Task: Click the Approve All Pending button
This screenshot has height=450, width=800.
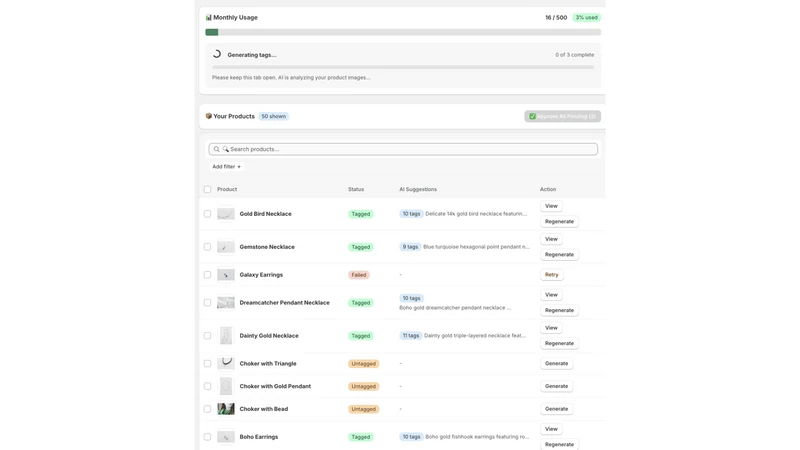Action: click(562, 116)
